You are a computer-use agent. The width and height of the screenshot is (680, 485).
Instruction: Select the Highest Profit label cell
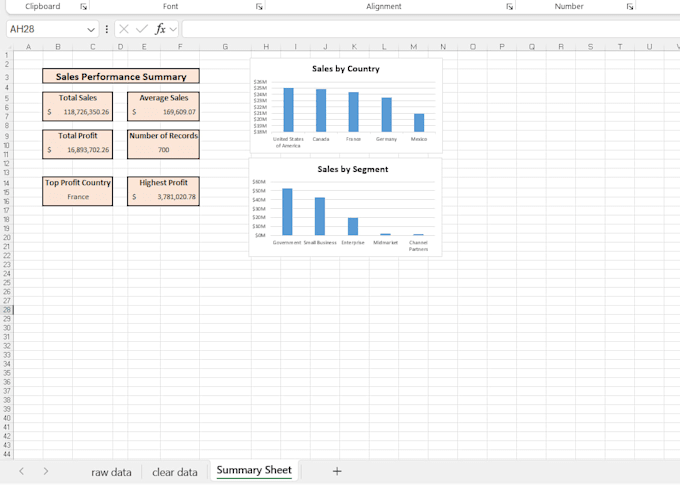(x=163, y=183)
